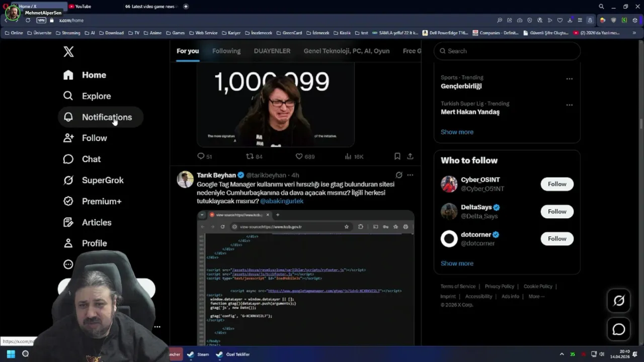The height and width of the screenshot is (362, 644).
Task: Open the browser downloads icon
Action: pos(570,20)
